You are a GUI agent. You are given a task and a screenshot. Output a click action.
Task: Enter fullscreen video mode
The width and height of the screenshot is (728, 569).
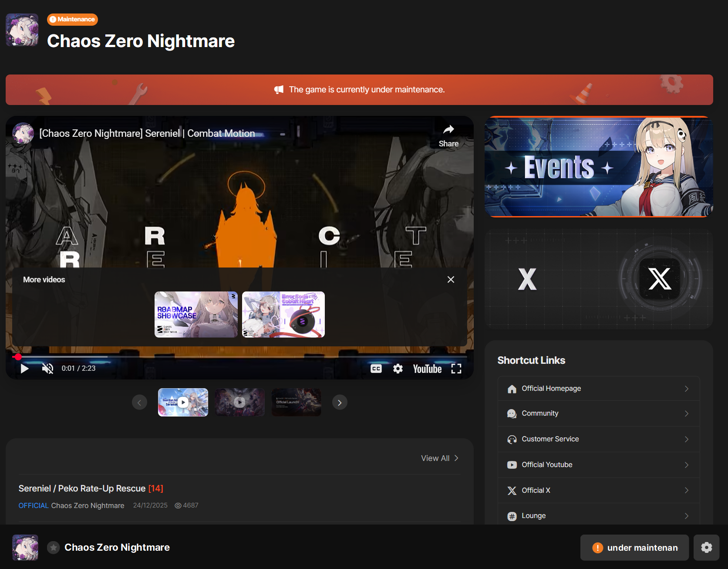click(456, 369)
